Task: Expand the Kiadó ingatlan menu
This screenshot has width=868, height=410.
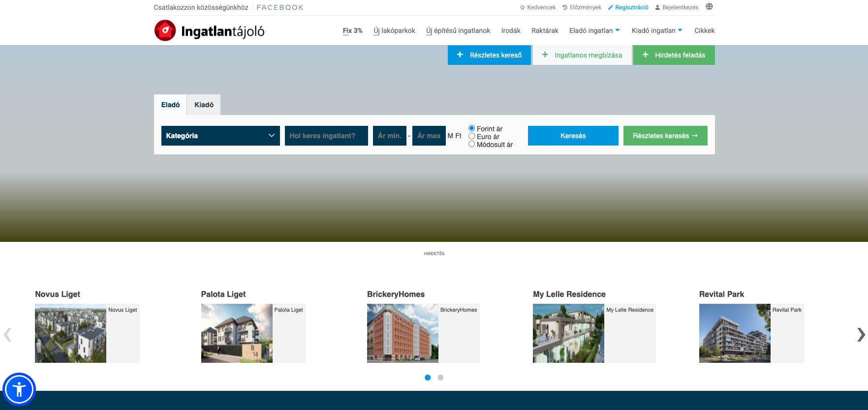Action: (x=656, y=30)
